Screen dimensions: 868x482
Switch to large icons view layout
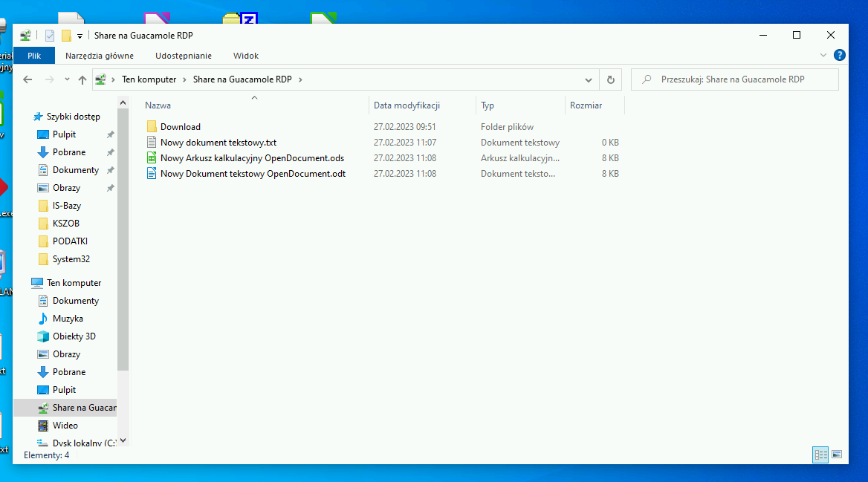pos(837,455)
